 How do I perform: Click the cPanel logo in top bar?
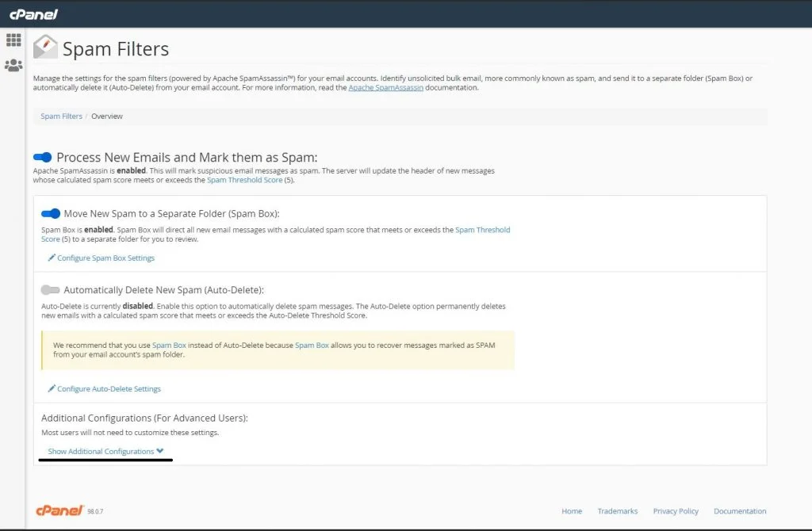(x=33, y=14)
